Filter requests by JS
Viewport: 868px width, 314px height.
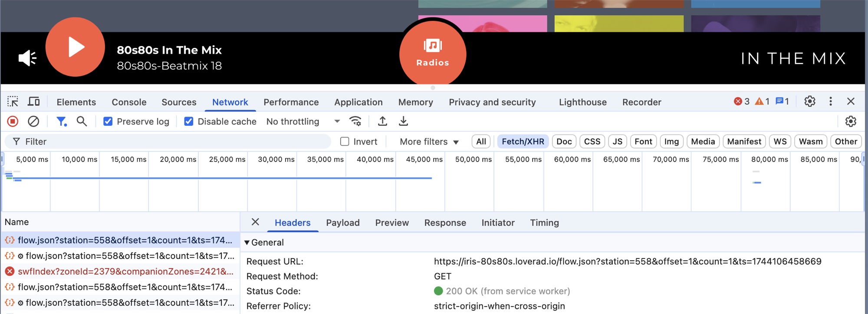[618, 141]
